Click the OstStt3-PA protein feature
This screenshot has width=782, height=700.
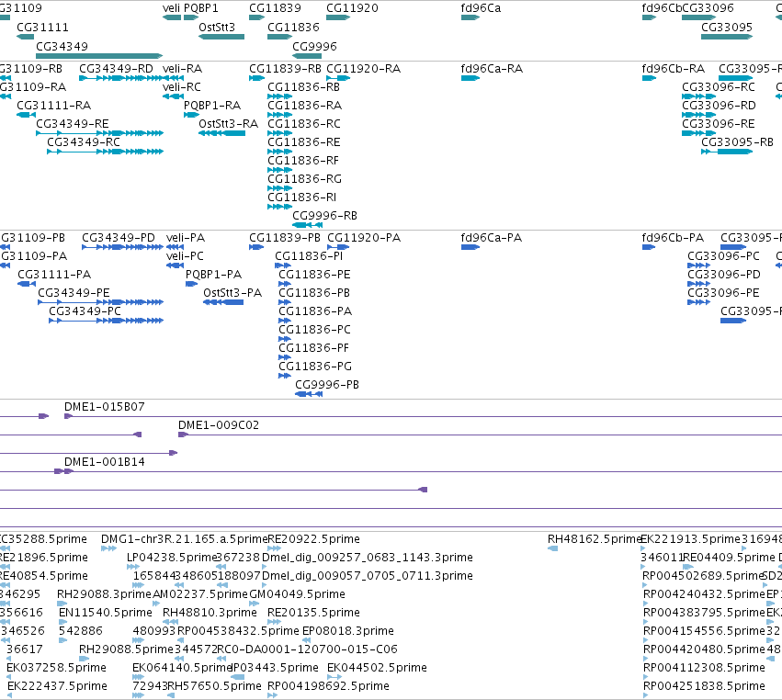pyautogui.click(x=232, y=293)
